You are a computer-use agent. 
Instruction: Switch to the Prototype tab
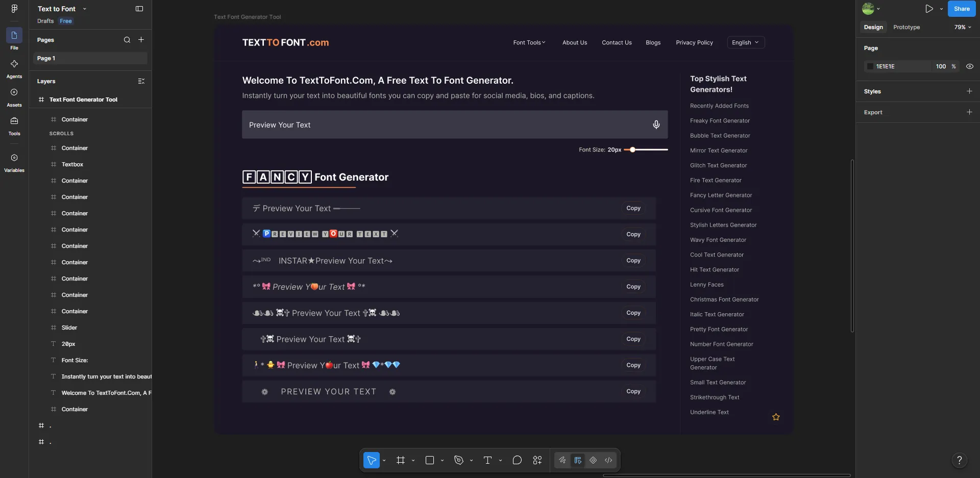(906, 27)
